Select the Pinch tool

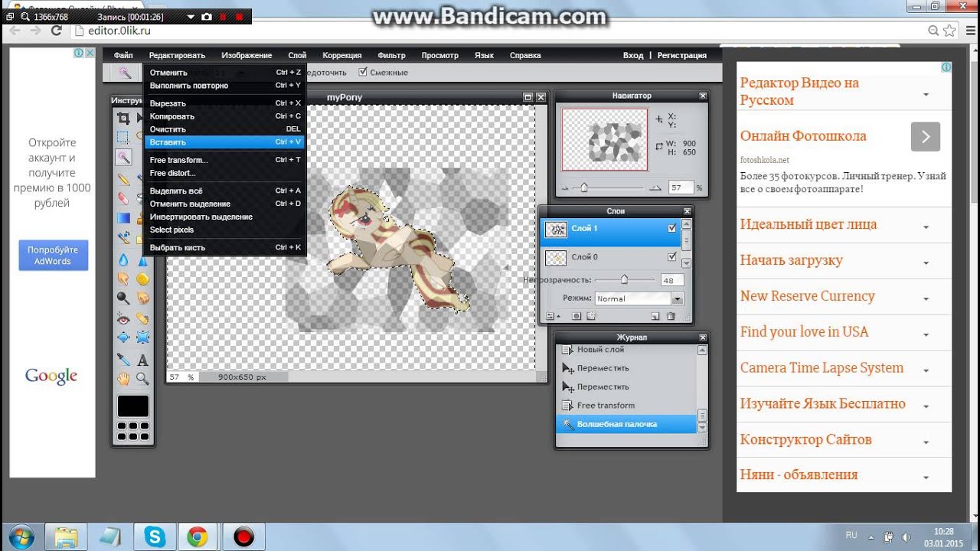point(142,337)
